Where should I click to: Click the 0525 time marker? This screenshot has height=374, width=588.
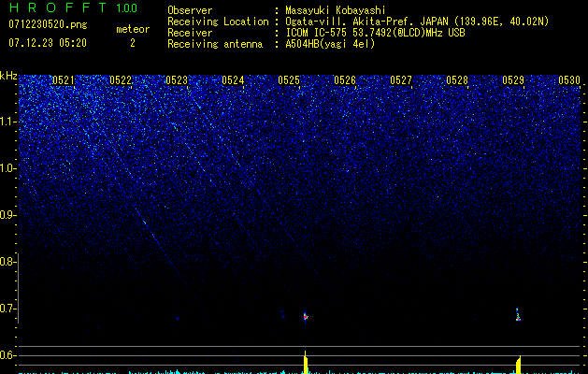click(x=289, y=80)
